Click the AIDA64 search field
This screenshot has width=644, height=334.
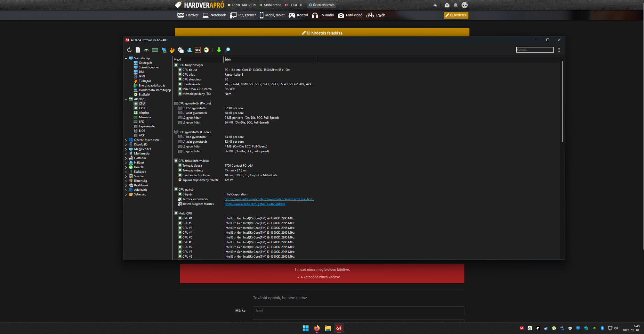pyautogui.click(x=535, y=50)
